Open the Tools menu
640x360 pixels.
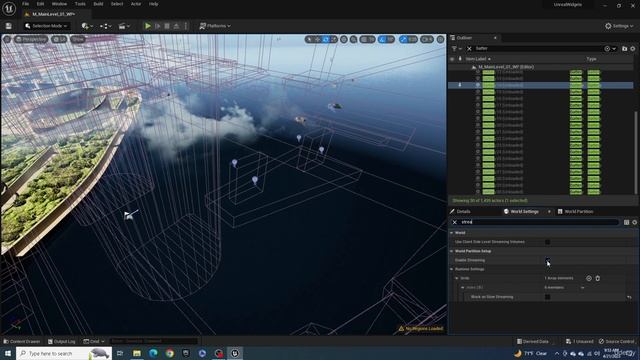(x=80, y=4)
